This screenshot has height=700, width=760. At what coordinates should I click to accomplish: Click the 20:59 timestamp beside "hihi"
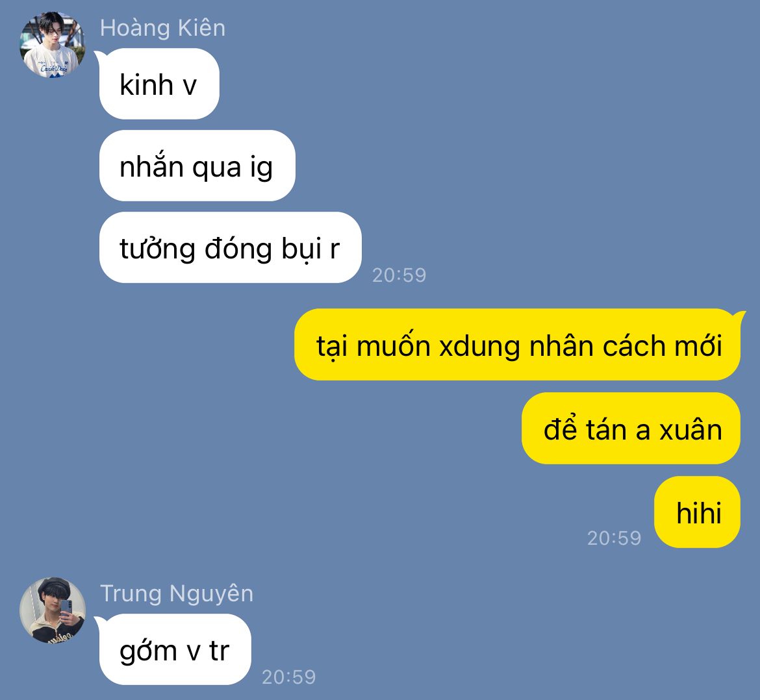coord(614,538)
